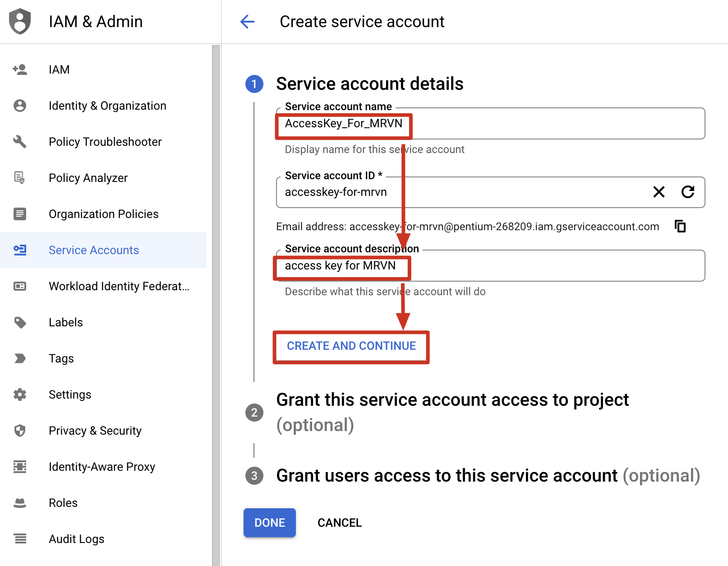The width and height of the screenshot is (728, 566).
Task: Select Service Accounts in sidebar
Action: click(x=103, y=250)
